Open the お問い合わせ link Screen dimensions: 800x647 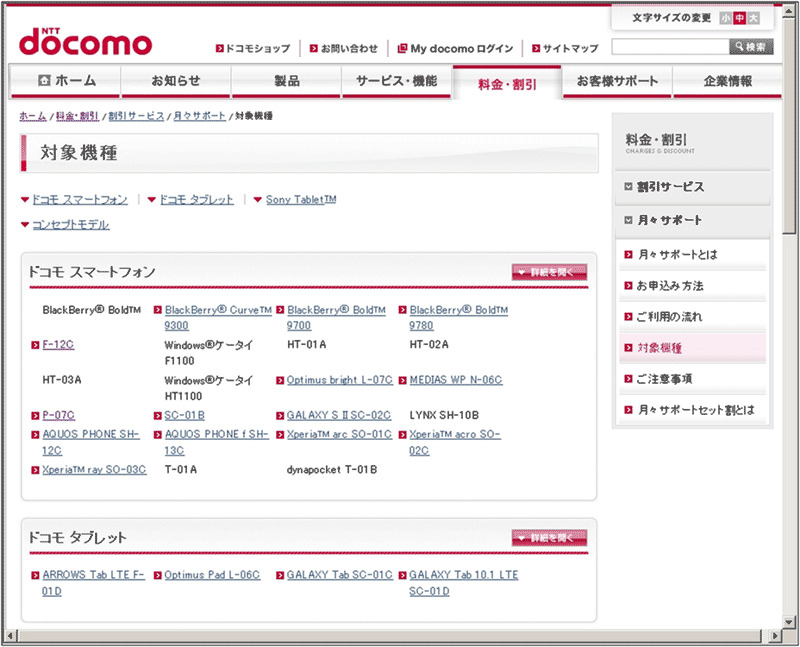344,48
